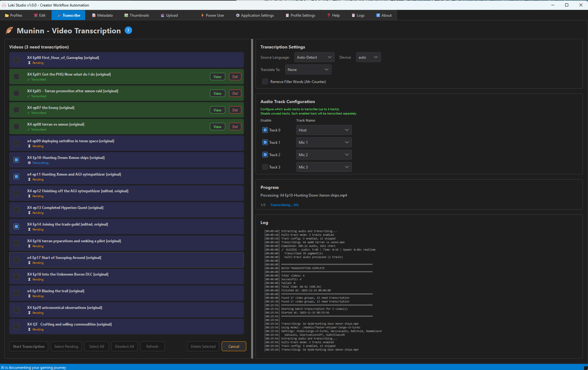588x370 pixels.
Task: Click the Edit scissors icon
Action: coord(36,15)
